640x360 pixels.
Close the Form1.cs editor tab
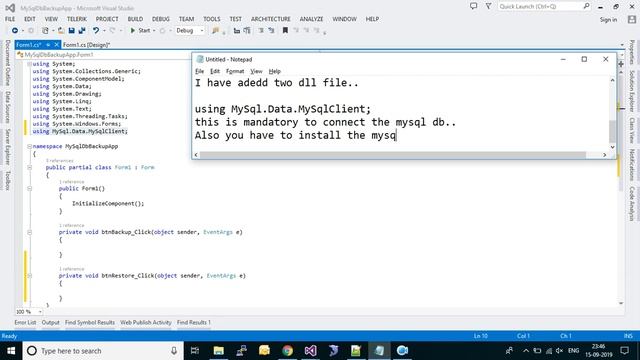coord(57,44)
